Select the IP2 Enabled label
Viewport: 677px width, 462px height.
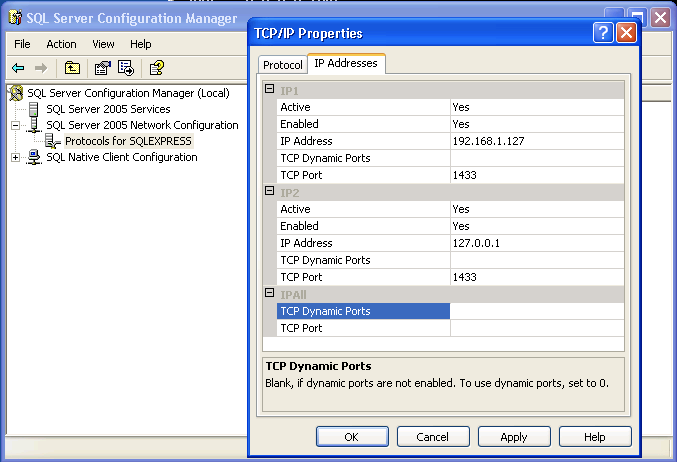pos(363,226)
